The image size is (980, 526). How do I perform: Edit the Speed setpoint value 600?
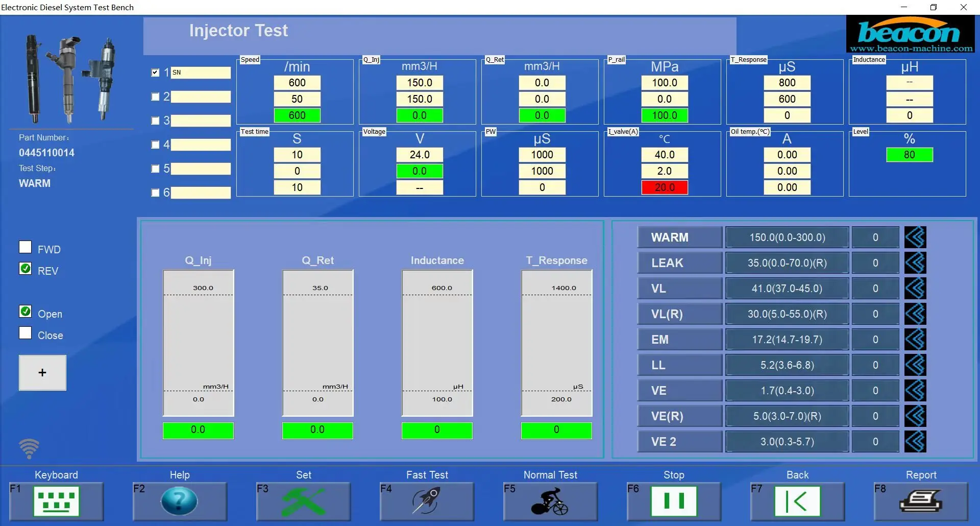coord(297,83)
